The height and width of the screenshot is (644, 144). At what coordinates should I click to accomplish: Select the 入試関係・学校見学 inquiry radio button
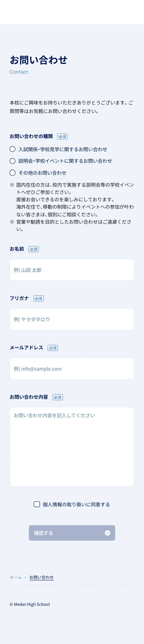click(x=12, y=149)
